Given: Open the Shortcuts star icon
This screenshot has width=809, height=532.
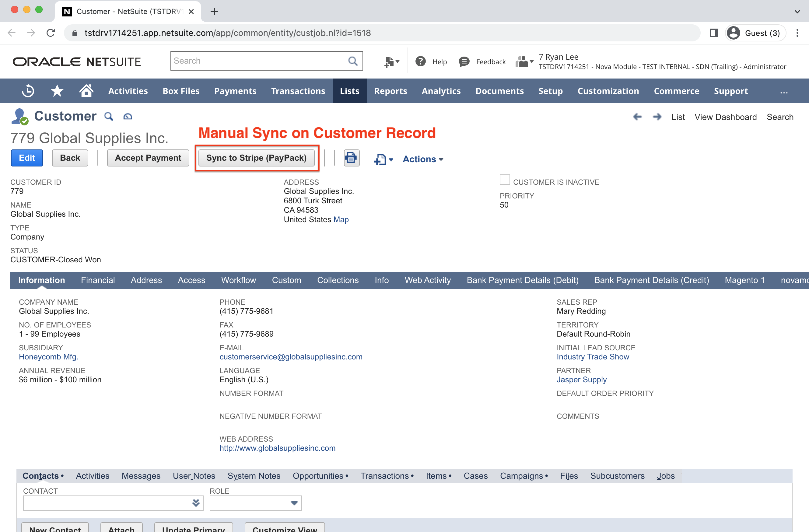Looking at the screenshot, I should click(57, 91).
